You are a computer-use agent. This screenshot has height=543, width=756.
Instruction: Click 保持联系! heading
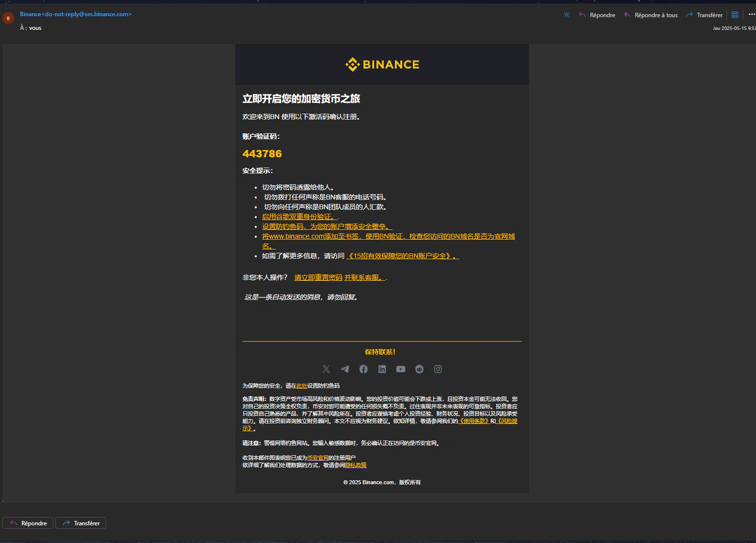coord(380,352)
